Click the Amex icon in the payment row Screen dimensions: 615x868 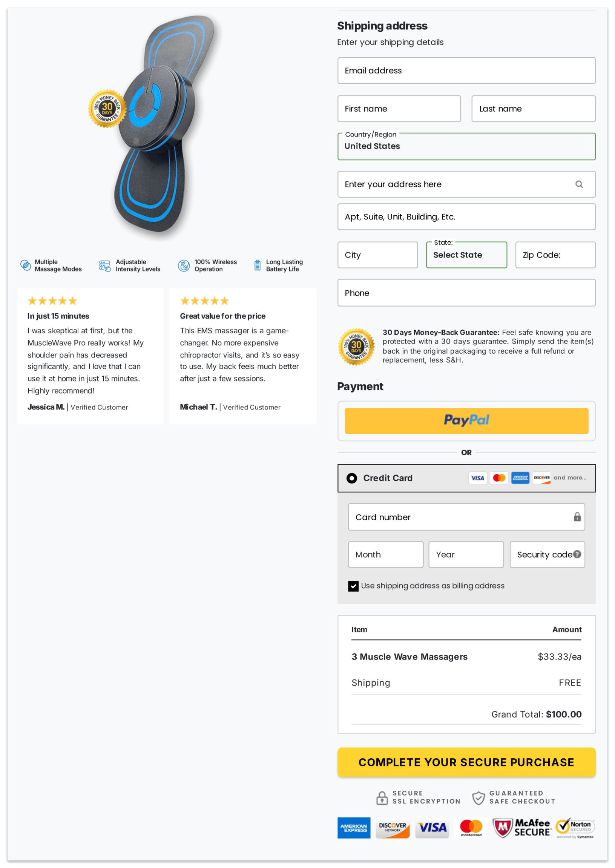click(x=520, y=478)
